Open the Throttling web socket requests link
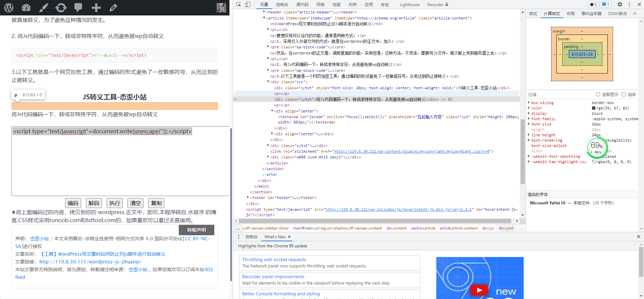 274,259
